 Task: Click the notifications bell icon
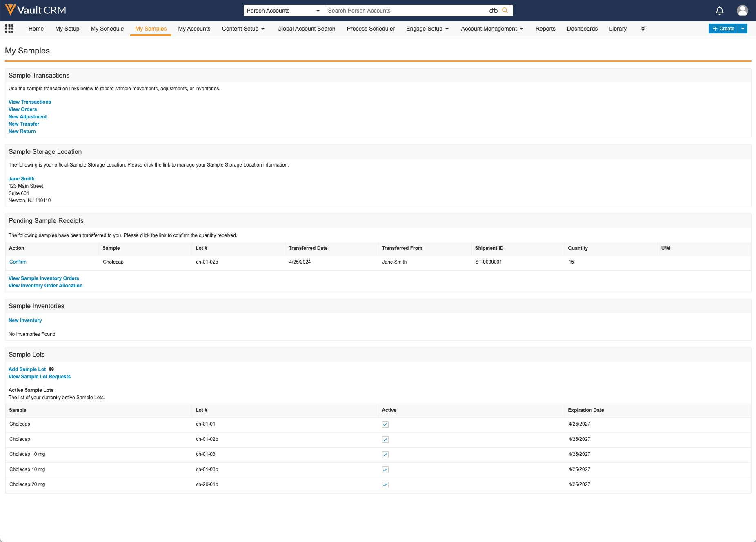[720, 11]
